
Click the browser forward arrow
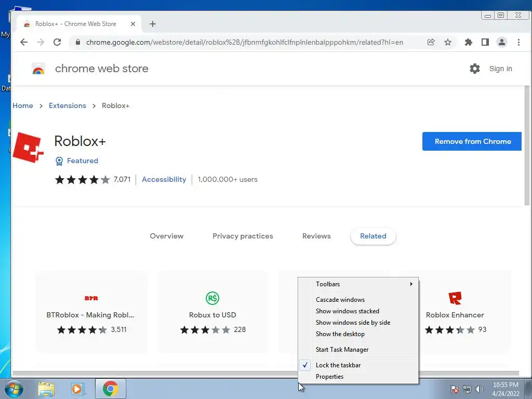[x=41, y=42]
